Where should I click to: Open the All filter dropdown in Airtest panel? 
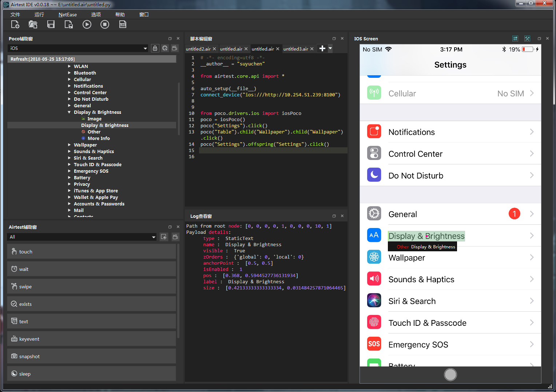point(154,237)
